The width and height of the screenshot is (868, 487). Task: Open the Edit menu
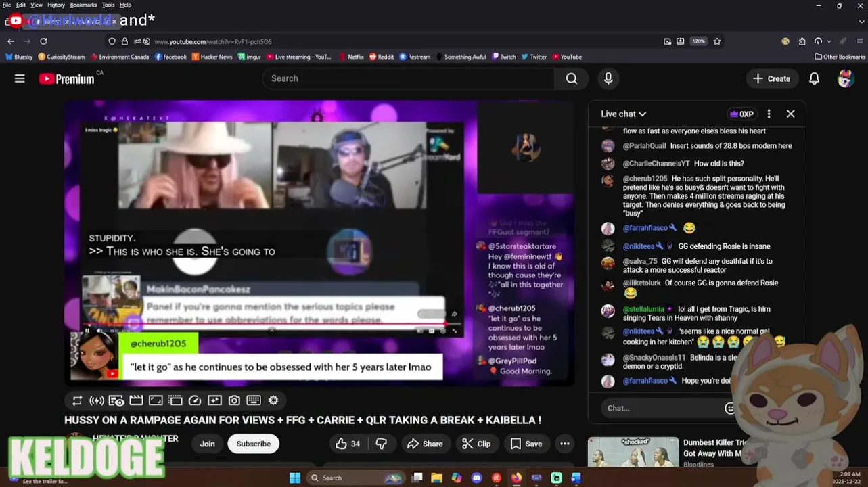(x=21, y=5)
